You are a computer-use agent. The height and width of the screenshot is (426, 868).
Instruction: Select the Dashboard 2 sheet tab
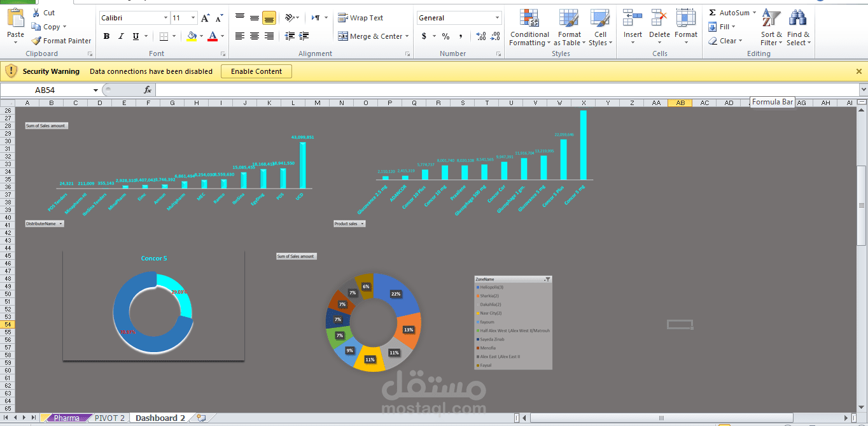click(x=160, y=418)
